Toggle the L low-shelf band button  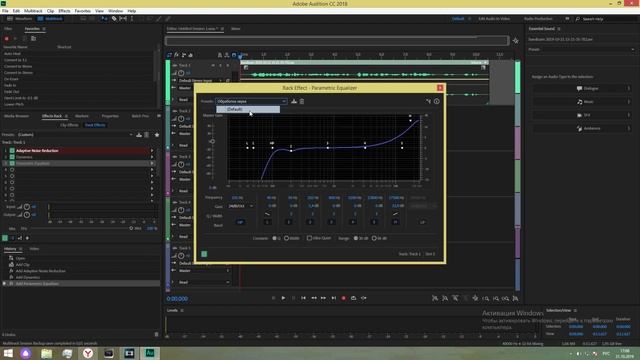(267, 222)
